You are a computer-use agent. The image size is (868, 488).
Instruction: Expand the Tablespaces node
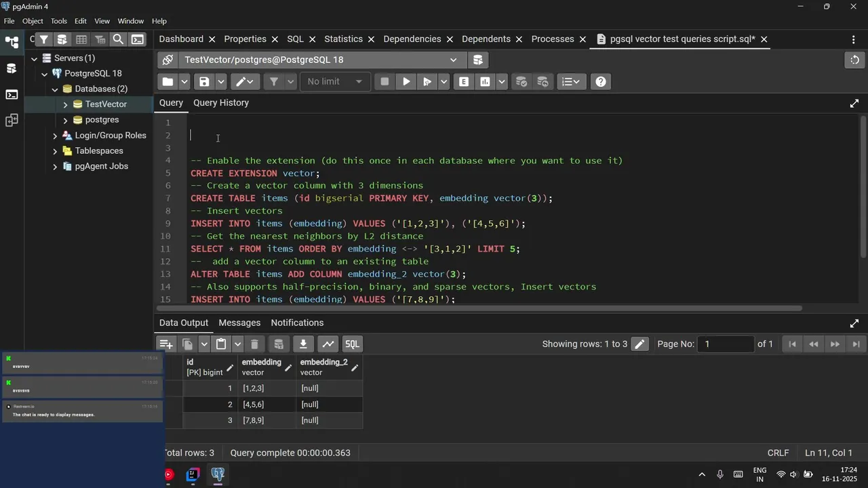tap(55, 151)
